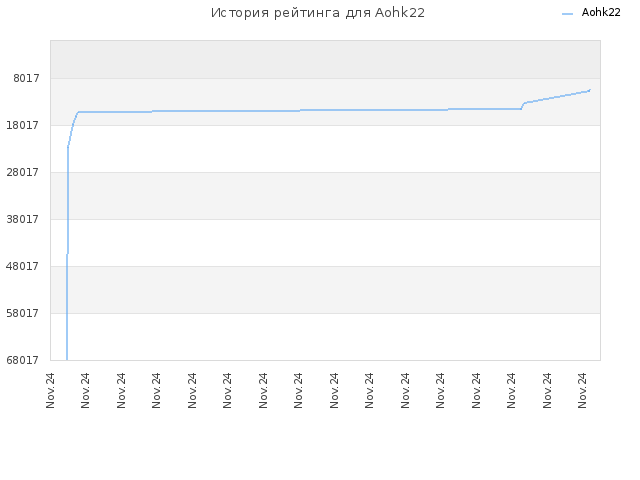This screenshot has height=480, width=640.
Task: Select the 68017 y-axis label
Action: 22,360
